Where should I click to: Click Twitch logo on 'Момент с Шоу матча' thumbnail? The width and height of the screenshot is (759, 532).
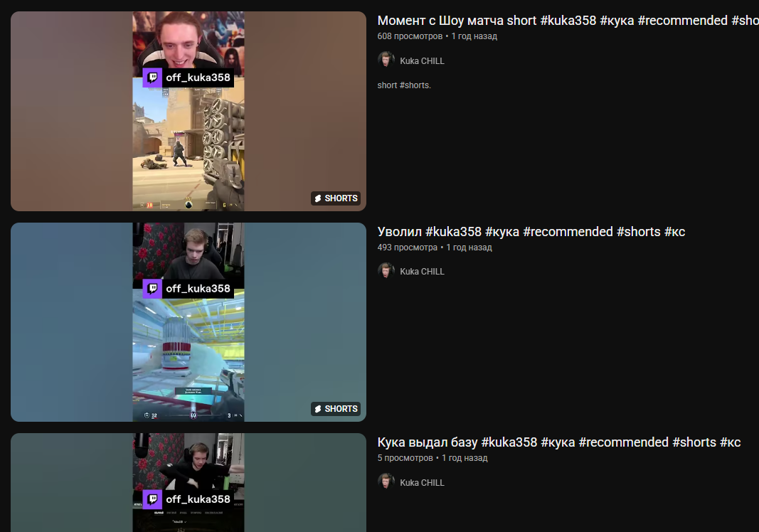[152, 78]
